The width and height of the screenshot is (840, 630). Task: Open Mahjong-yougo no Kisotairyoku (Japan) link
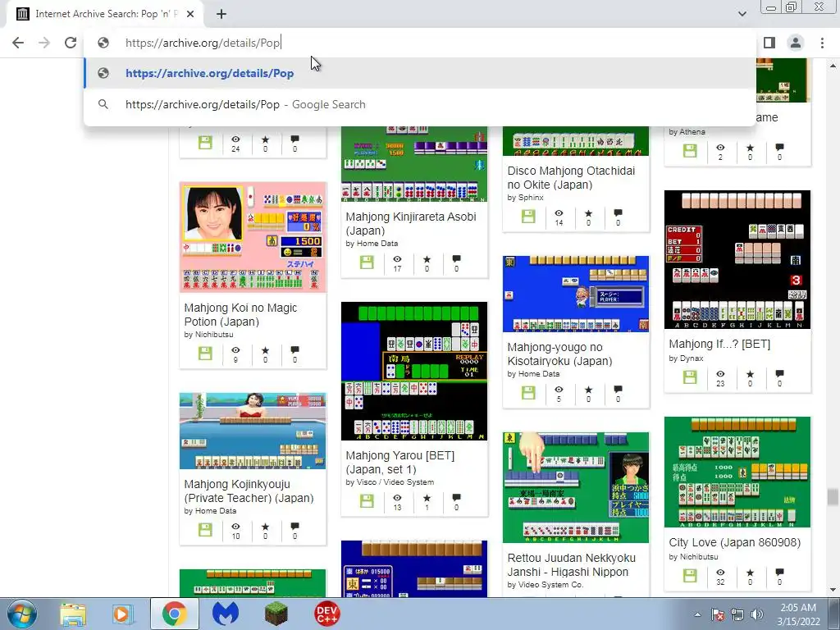[x=559, y=354]
